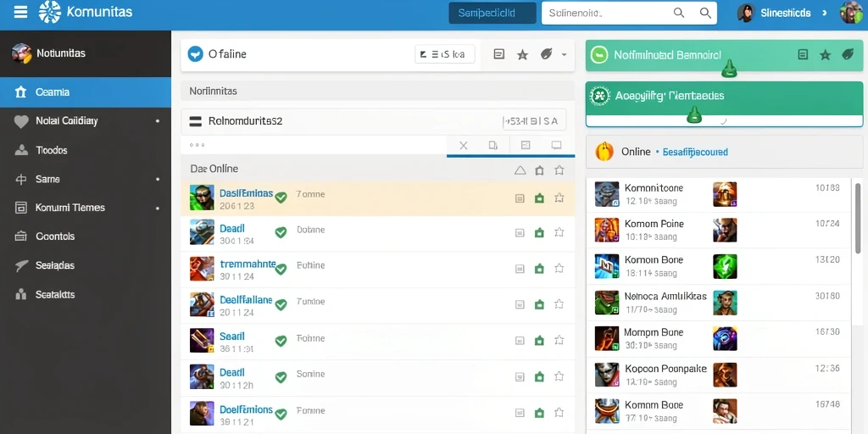Viewport: 868px width, 434px height.
Task: Star the DaslfEminas row
Action: tap(559, 198)
